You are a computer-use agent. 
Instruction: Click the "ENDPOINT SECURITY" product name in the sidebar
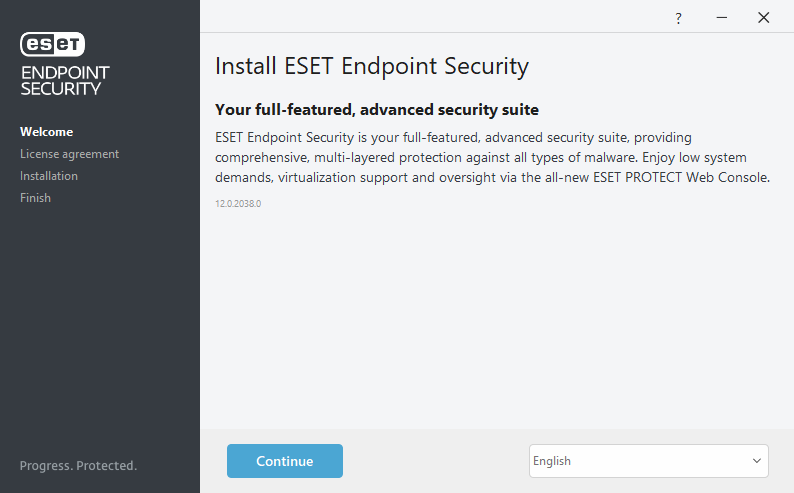[65, 80]
